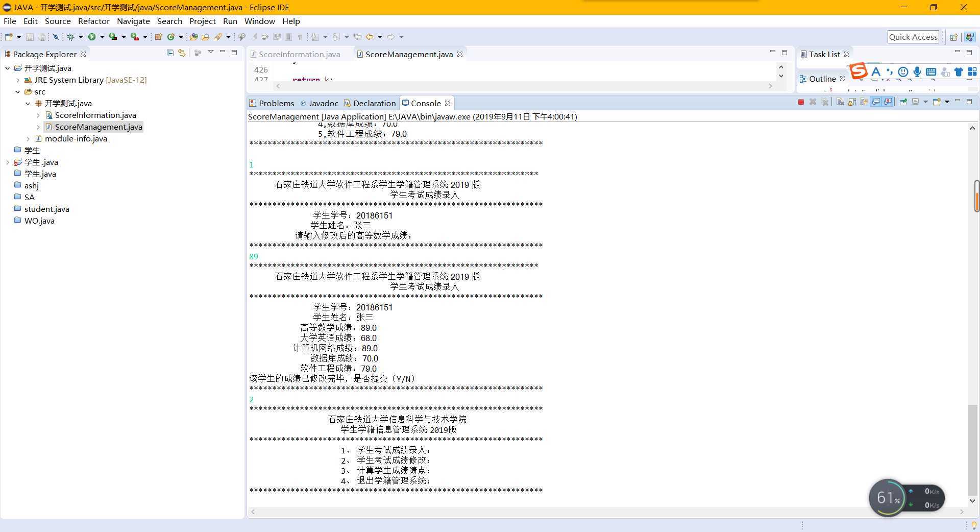The image size is (980, 532).
Task: Click the Debug bug icon
Action: (70, 37)
